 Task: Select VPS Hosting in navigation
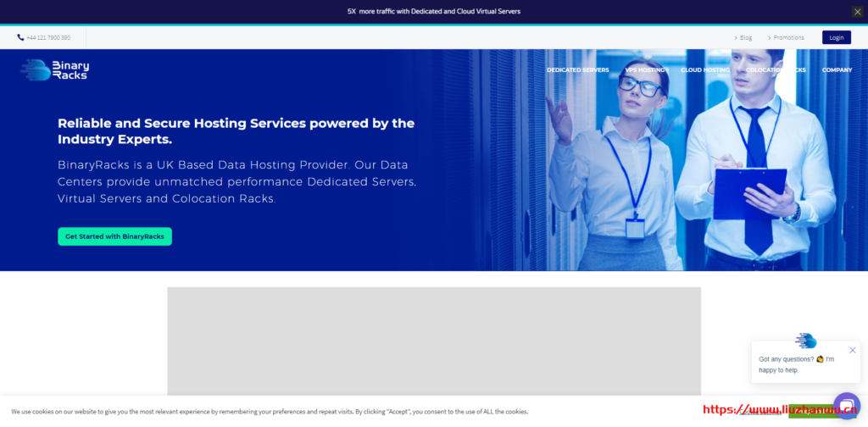click(x=644, y=70)
